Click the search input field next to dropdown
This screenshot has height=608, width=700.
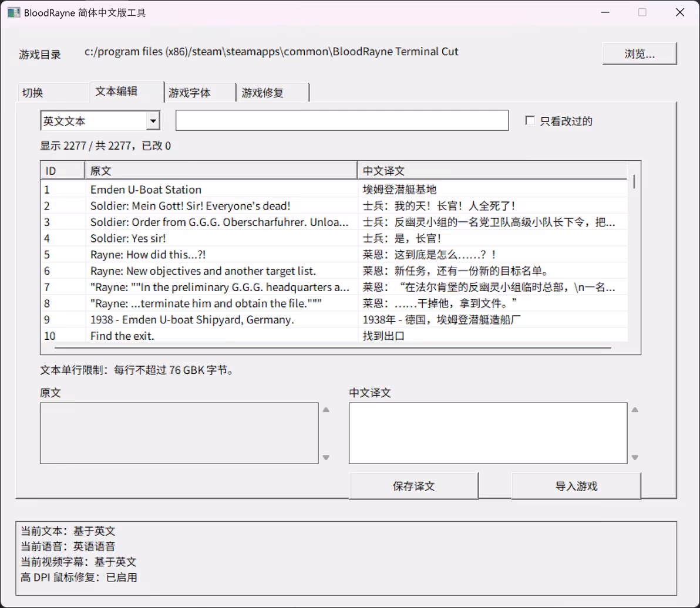pyautogui.click(x=342, y=120)
